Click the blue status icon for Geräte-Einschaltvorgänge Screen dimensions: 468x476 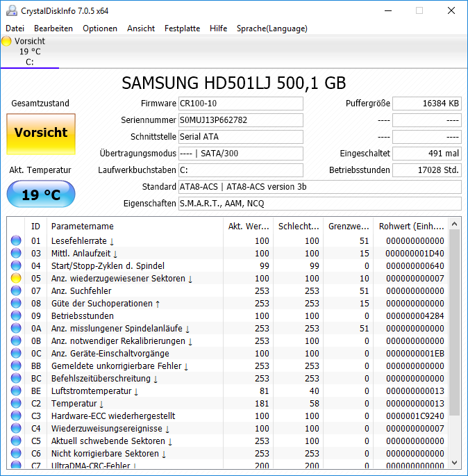tap(16, 353)
